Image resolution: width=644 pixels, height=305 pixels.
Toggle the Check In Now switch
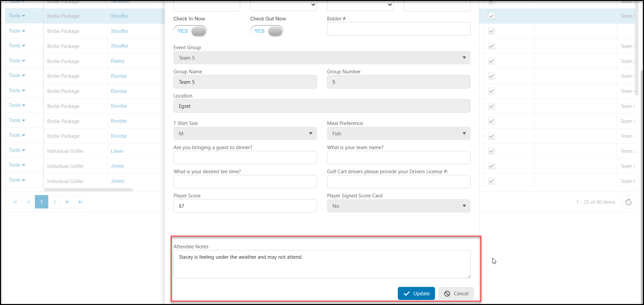coord(190,31)
